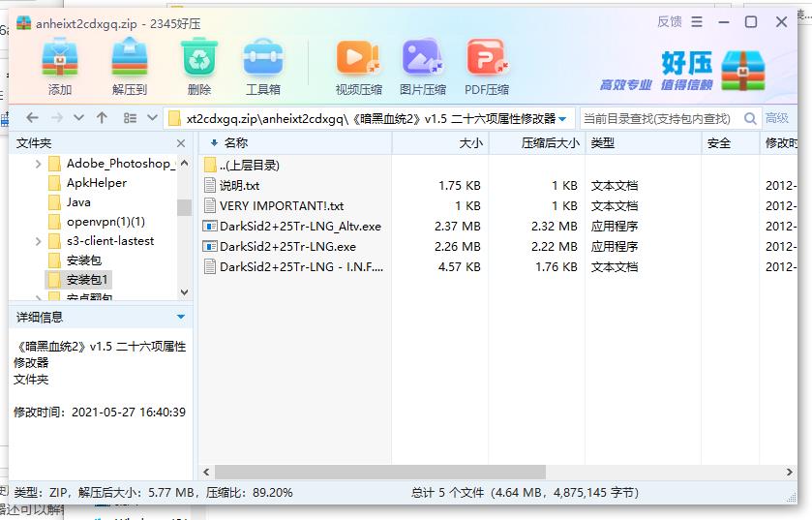Close the 文件夹 folder panel
Screen dimensions: 812x520
coord(181,143)
